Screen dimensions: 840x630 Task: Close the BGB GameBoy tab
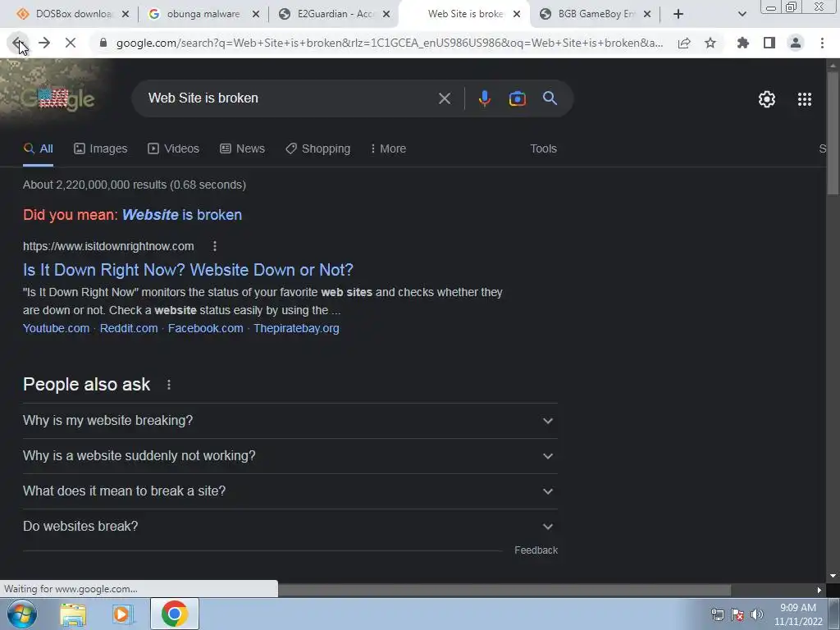pyautogui.click(x=647, y=14)
